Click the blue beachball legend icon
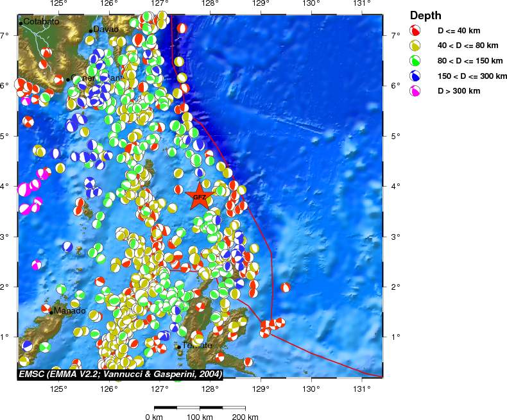This screenshot has height=420, width=507. [416, 76]
